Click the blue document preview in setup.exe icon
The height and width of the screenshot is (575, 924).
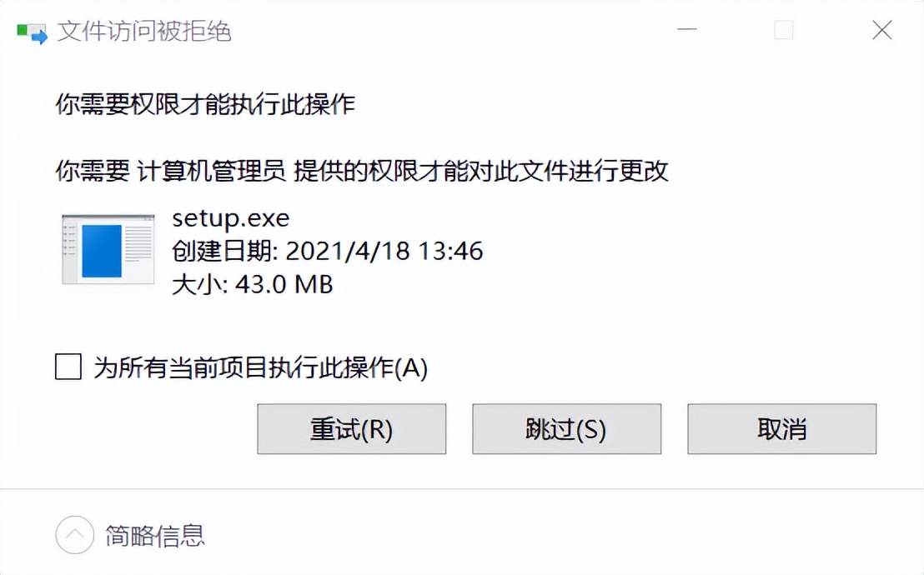tap(100, 250)
